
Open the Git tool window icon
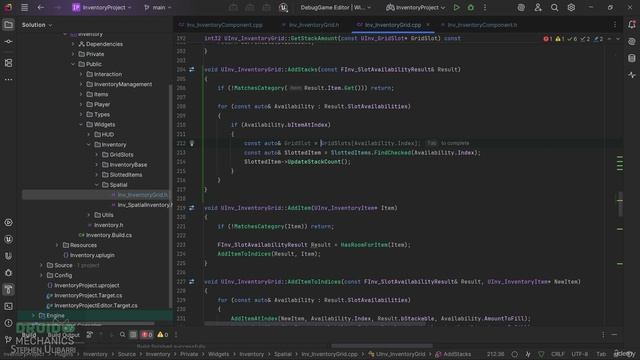tap(8, 339)
